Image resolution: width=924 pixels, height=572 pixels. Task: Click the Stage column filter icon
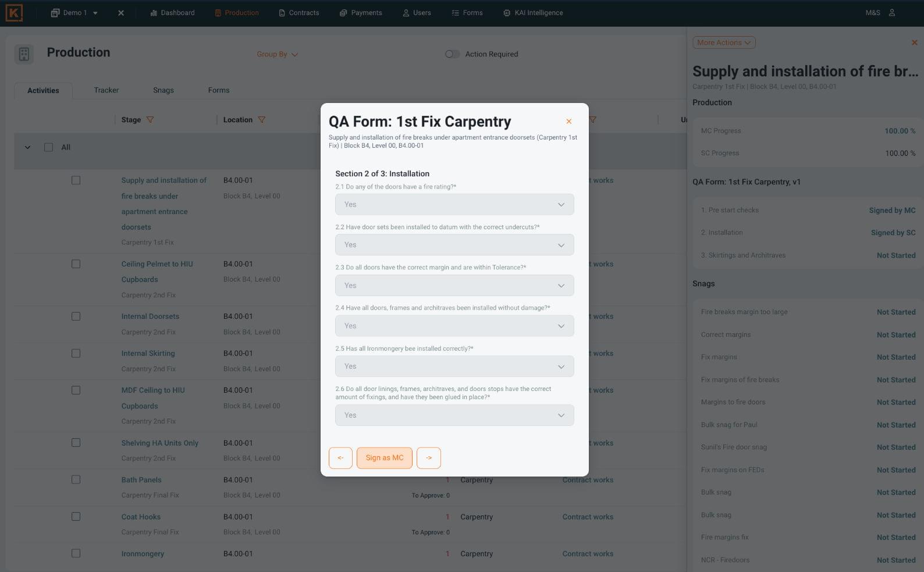(x=150, y=120)
